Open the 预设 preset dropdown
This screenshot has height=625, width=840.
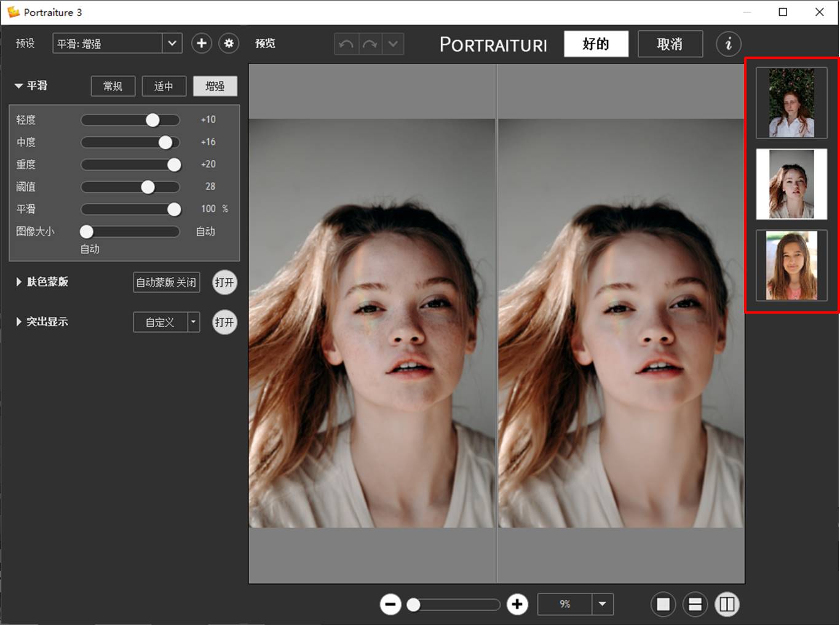[172, 44]
